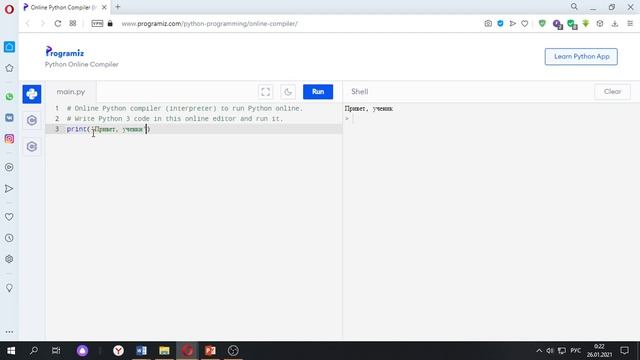Switch to main.py tab
Image resolution: width=640 pixels, height=360 pixels.
71,92
